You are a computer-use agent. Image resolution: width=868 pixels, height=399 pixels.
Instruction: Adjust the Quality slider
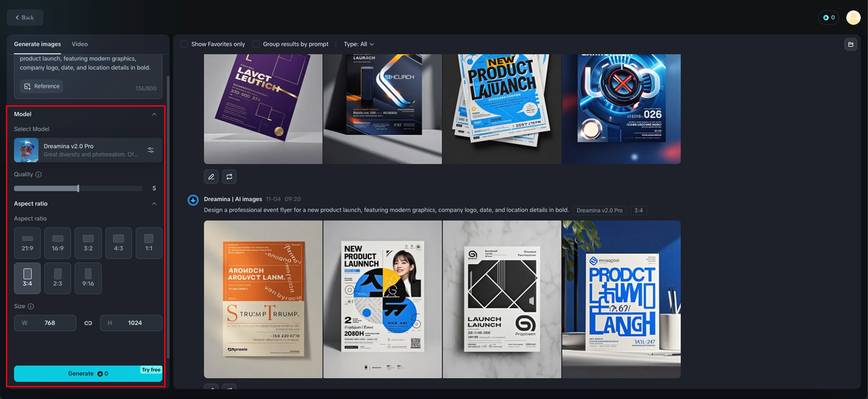coord(79,188)
